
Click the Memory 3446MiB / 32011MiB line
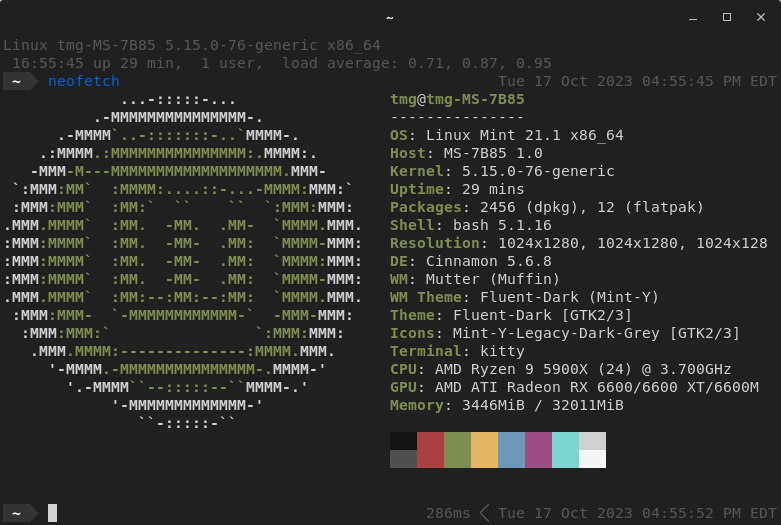click(507, 405)
